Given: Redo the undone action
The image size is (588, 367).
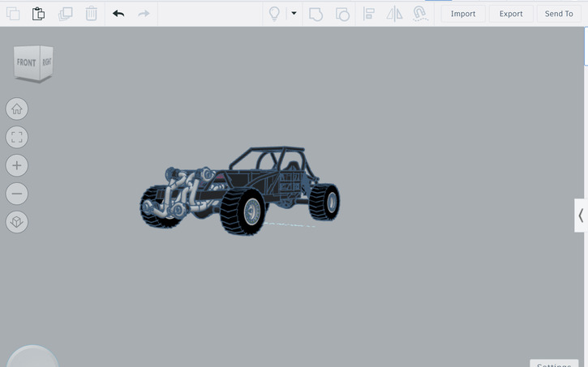Looking at the screenshot, I should 144,14.
